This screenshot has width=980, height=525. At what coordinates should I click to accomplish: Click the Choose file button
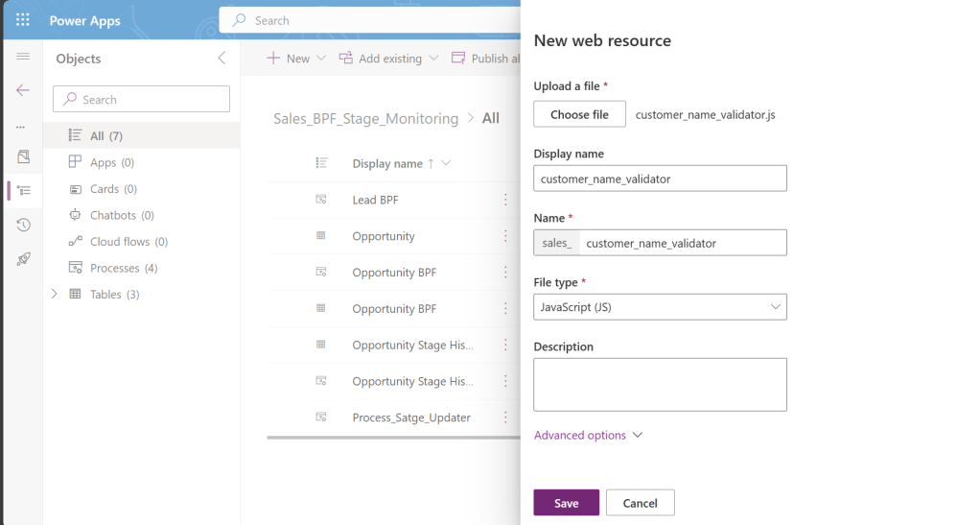[579, 115]
